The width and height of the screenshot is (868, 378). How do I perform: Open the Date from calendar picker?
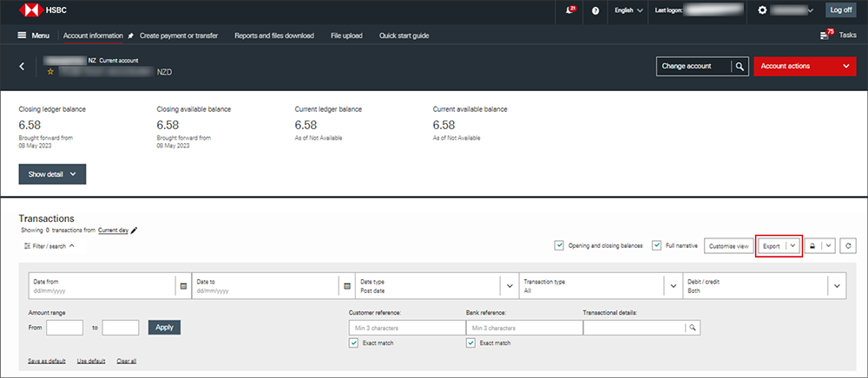click(x=183, y=285)
